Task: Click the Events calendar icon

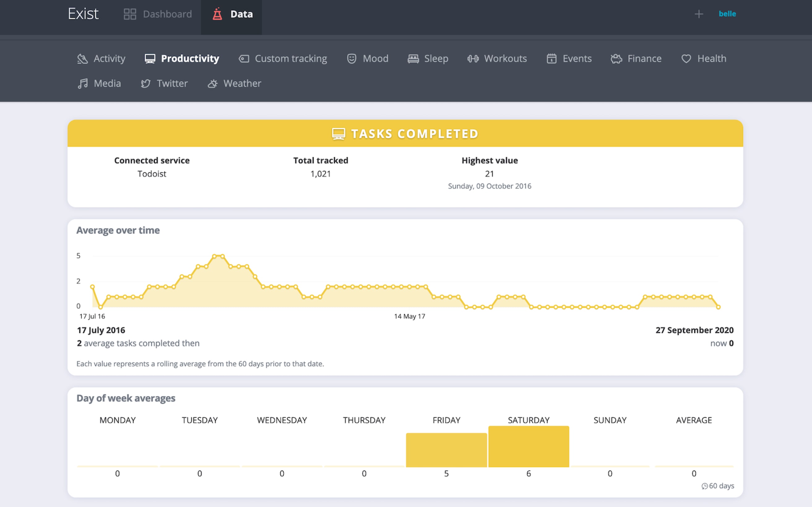Action: (551, 58)
